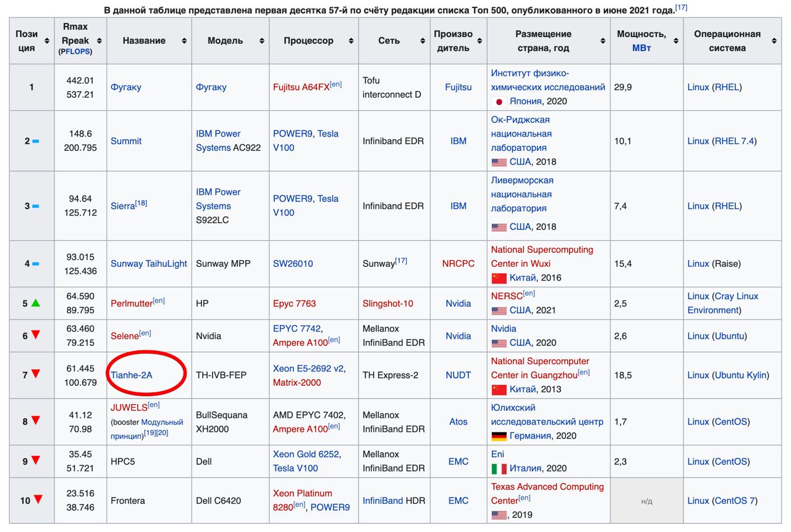This screenshot has height=532, width=791.
Task: Open Фугаку link in Название column
Action: click(x=126, y=87)
